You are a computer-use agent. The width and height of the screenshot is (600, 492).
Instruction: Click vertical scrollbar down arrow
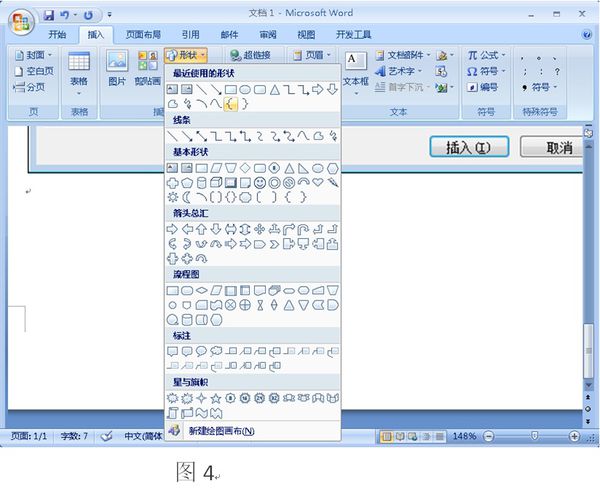[589, 386]
